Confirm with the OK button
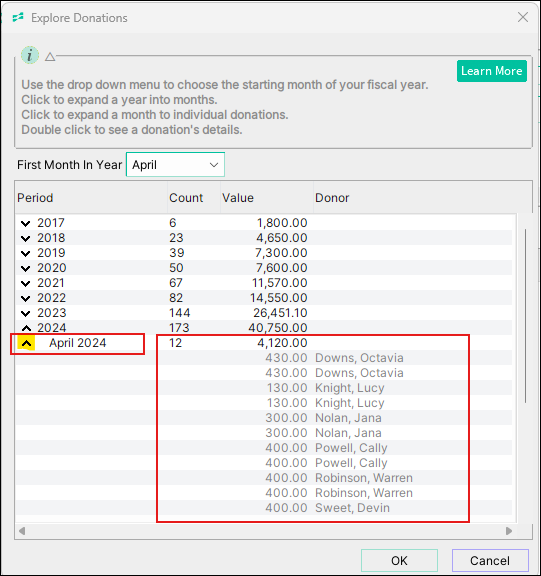541x576 pixels. (399, 561)
